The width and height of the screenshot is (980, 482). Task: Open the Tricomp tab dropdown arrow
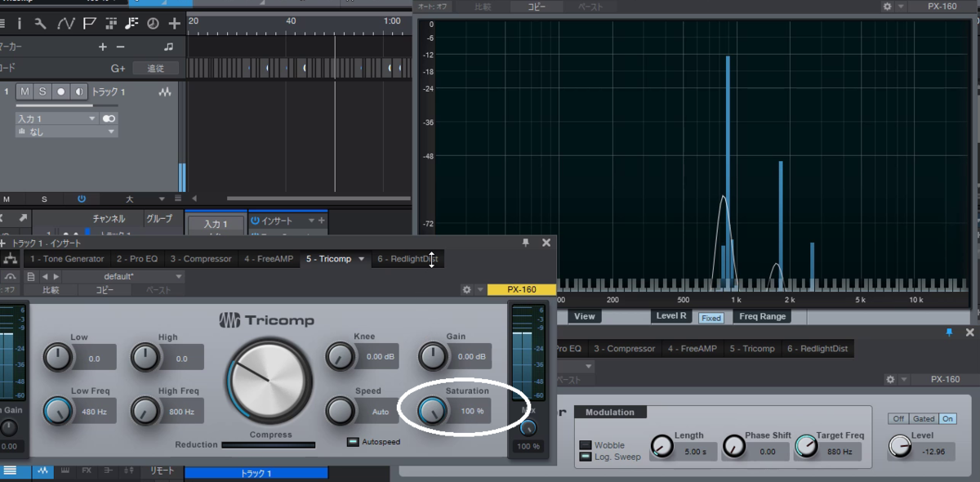click(x=362, y=259)
